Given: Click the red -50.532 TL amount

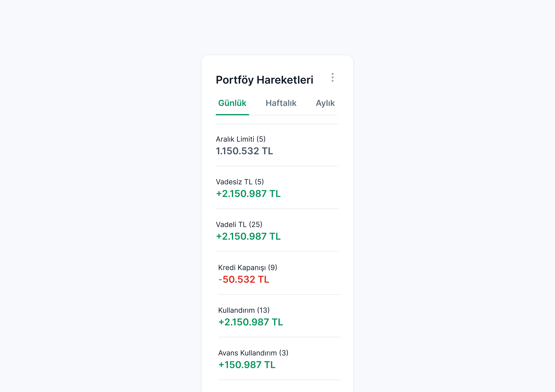Looking at the screenshot, I should point(244,279).
